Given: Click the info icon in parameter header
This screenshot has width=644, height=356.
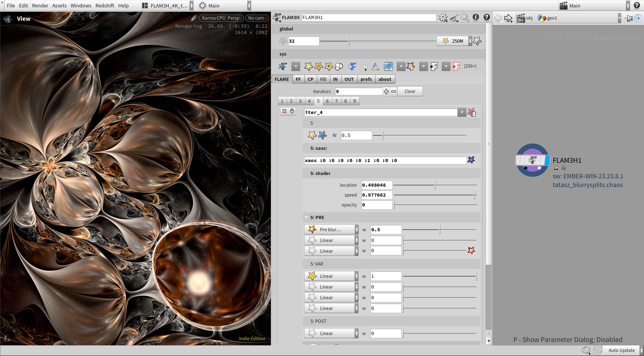Looking at the screenshot, I should tap(475, 17).
